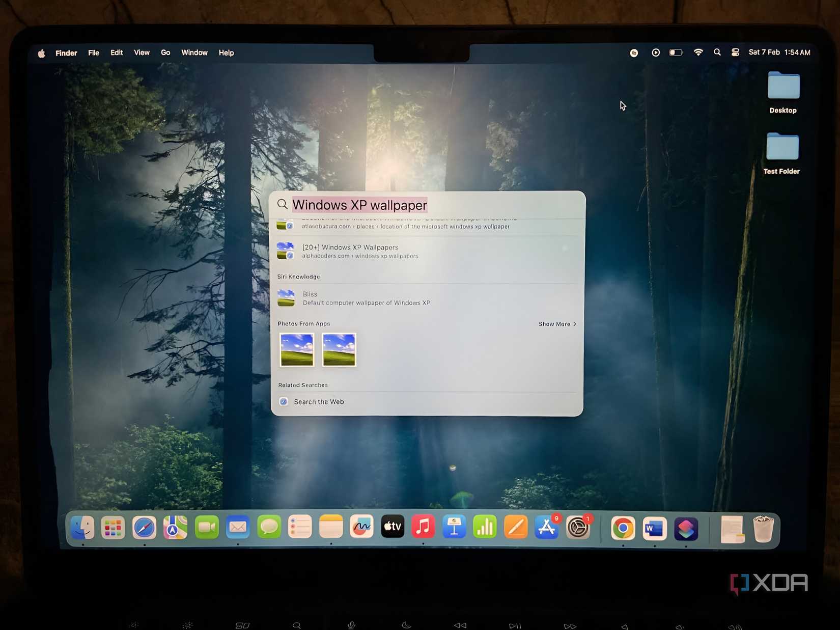The height and width of the screenshot is (630, 840).
Task: Open Finder from the dock
Action: (82, 528)
